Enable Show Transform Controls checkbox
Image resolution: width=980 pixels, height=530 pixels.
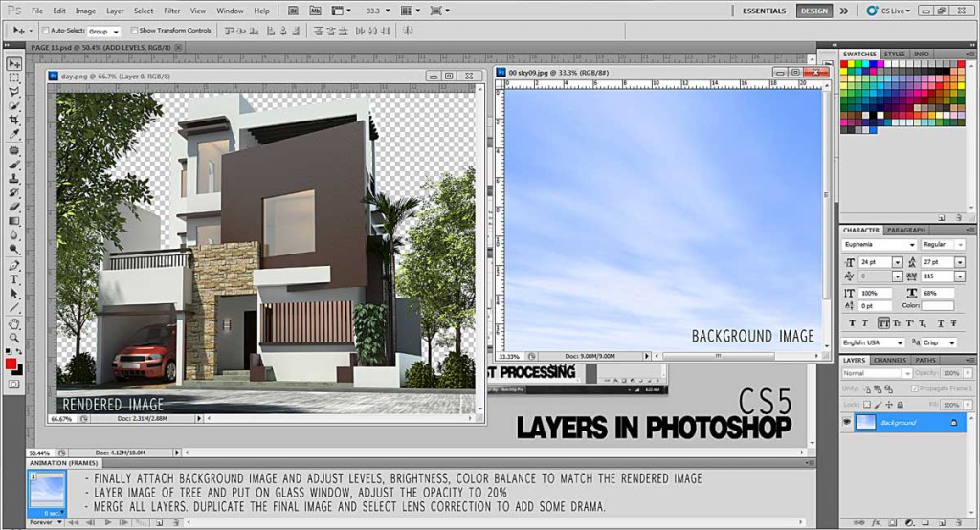click(134, 30)
